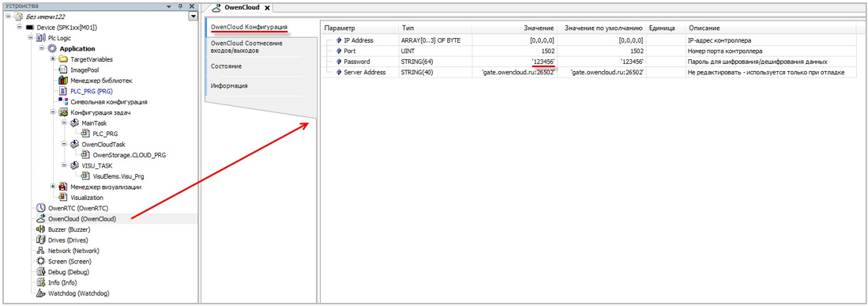Click the Application gear icon
The width and height of the screenshot is (868, 306).
tap(53, 49)
